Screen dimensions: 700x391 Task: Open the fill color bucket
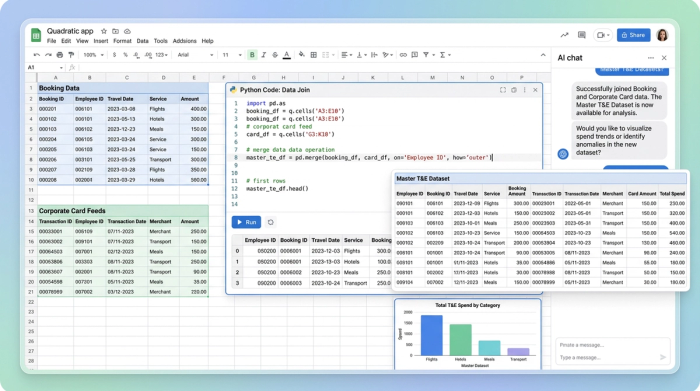(x=302, y=55)
